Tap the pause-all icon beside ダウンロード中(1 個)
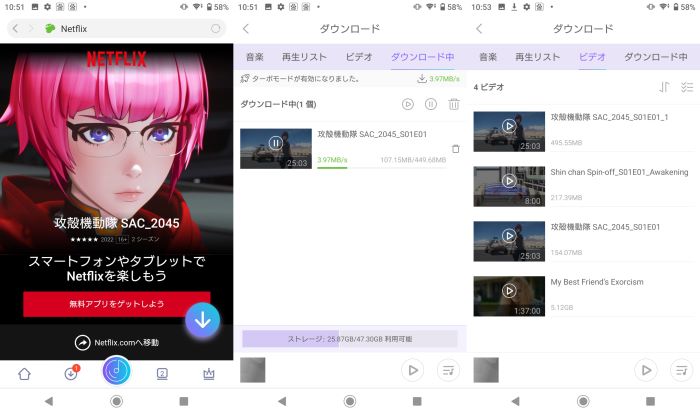The width and height of the screenshot is (700, 415). (431, 104)
